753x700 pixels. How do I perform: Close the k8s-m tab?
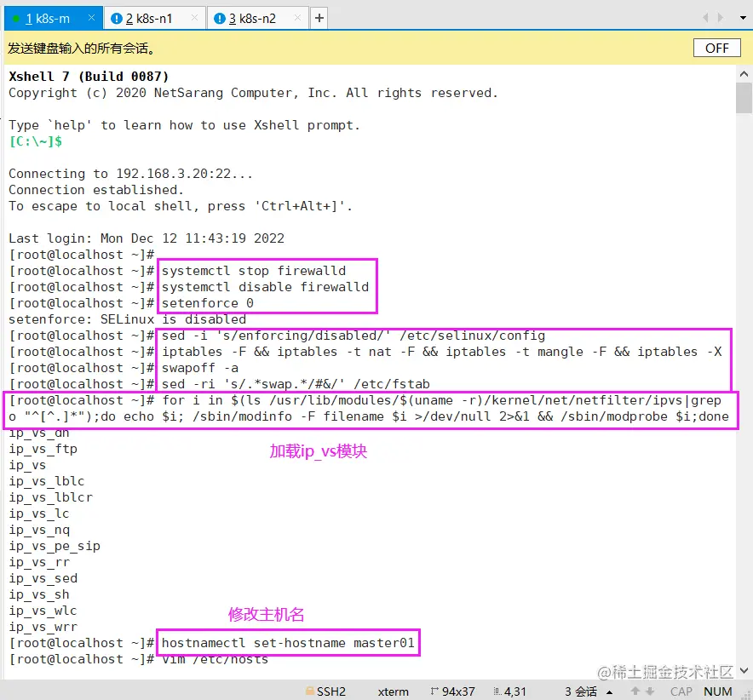point(91,18)
